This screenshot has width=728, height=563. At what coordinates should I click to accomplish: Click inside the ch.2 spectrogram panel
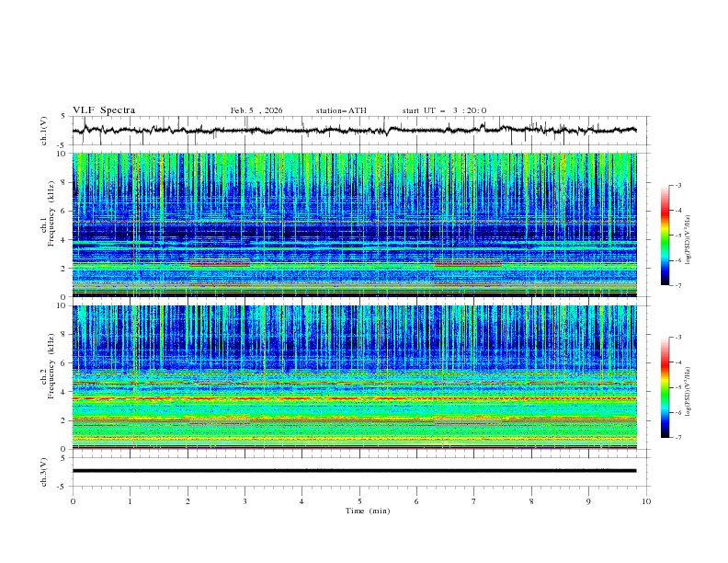[x=355, y=377]
